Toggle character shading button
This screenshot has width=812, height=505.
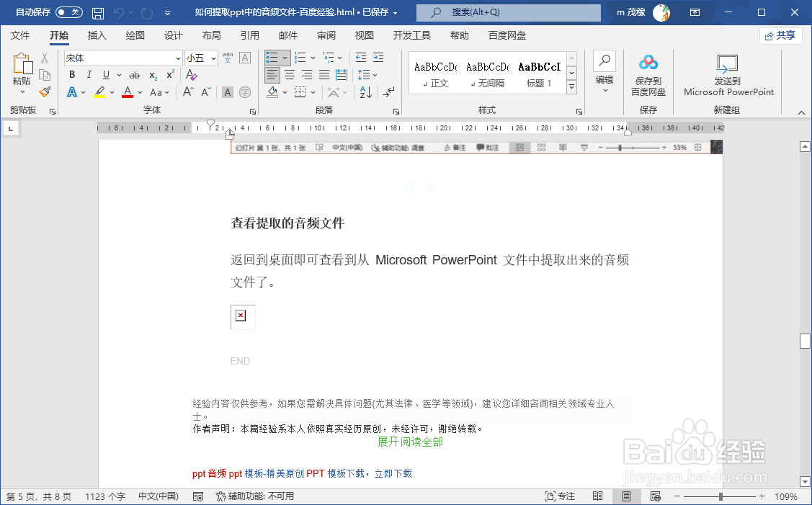[x=228, y=92]
